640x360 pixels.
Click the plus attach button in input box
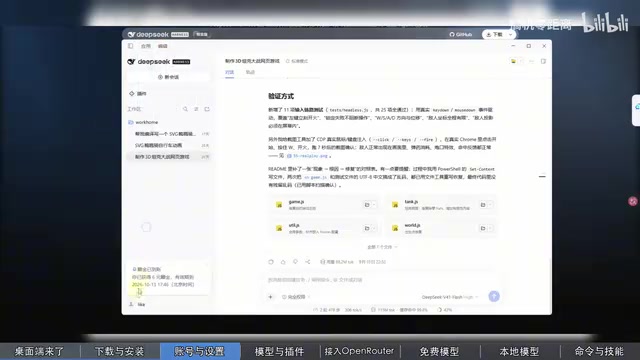(271, 297)
